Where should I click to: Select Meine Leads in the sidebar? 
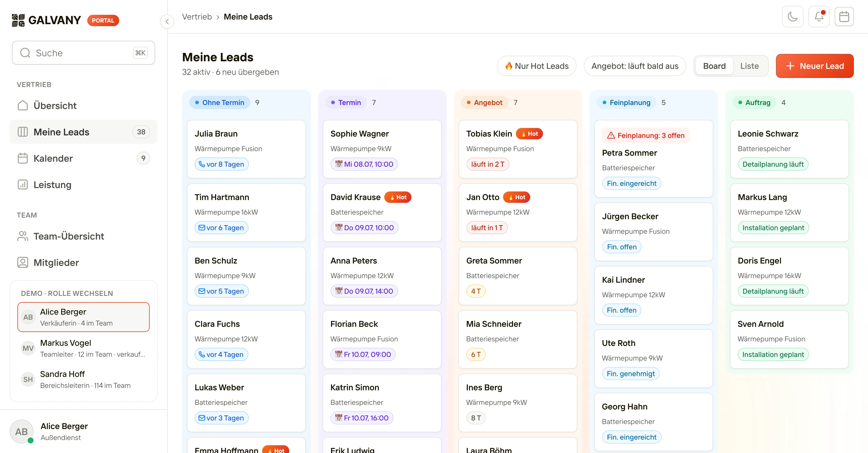click(x=84, y=132)
